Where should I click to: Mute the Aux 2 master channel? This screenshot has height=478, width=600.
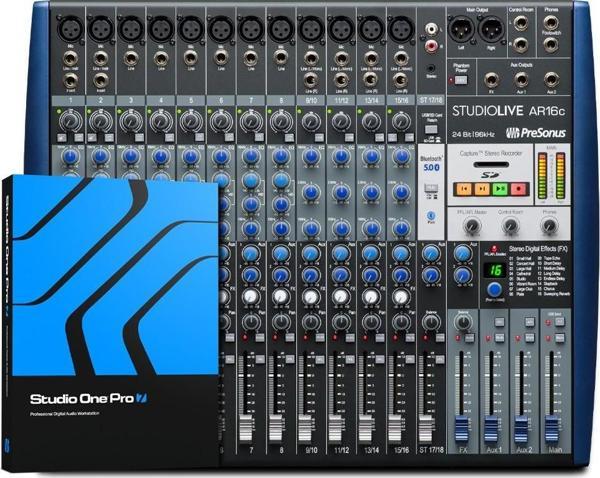(530, 338)
